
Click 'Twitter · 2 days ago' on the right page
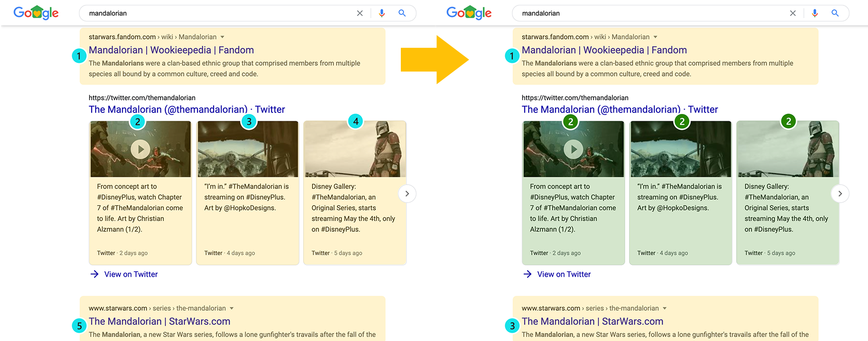point(555,253)
